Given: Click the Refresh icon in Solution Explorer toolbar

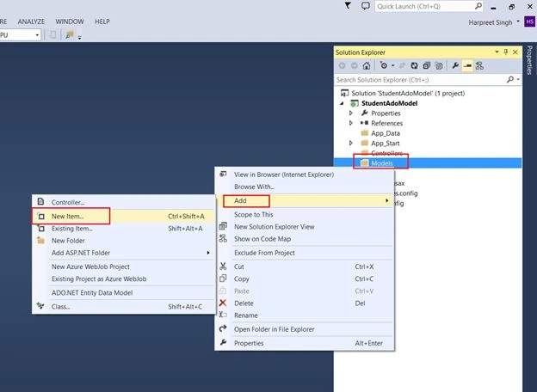Looking at the screenshot, I should [414, 65].
